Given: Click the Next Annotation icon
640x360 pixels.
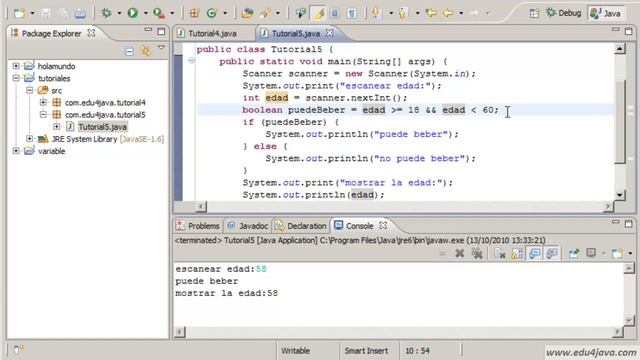Looking at the screenshot, I should coord(377,13).
